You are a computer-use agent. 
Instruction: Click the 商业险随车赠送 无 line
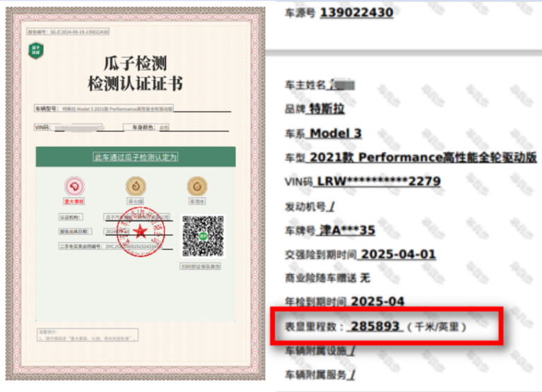point(327,278)
